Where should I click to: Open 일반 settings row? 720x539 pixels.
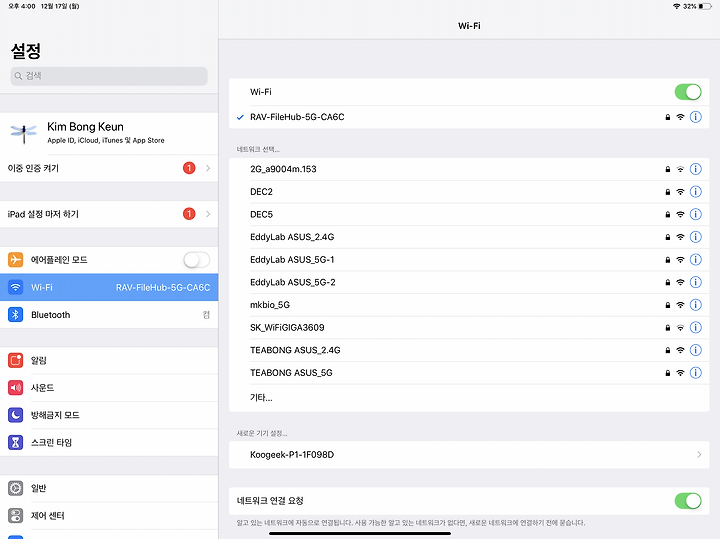[109, 488]
